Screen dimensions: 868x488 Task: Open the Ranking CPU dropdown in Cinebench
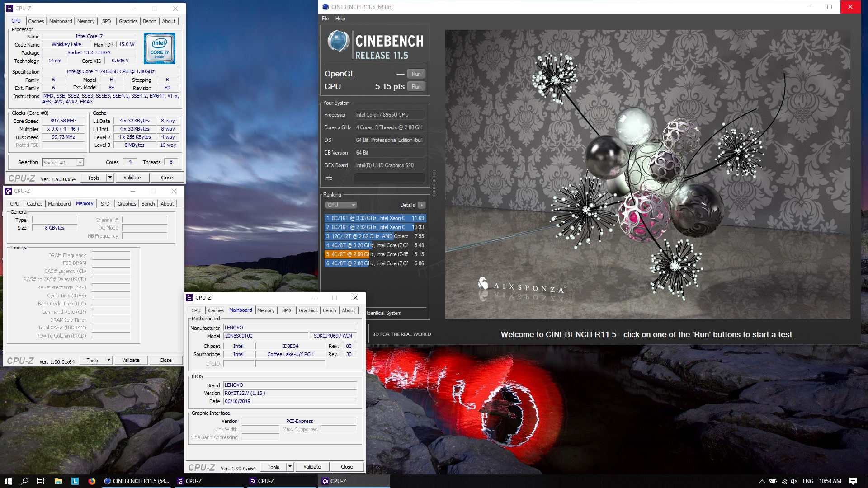[341, 205]
